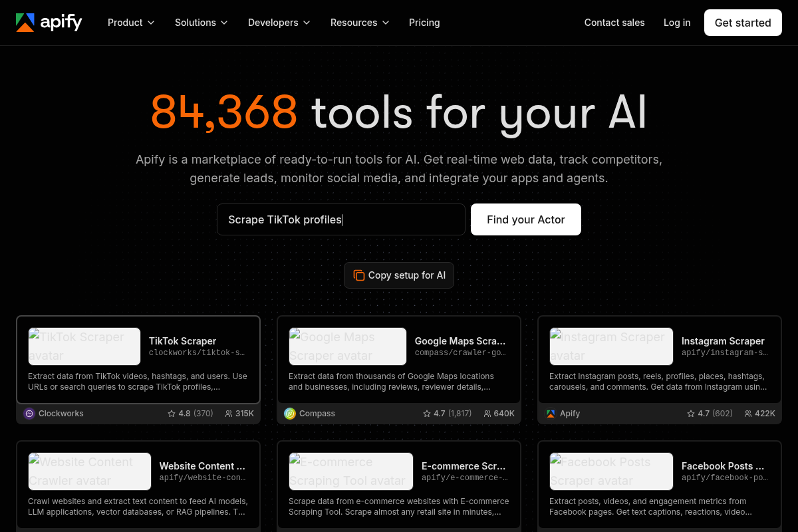
Task: Click the 84,368 tools count in the headline
Action: point(224,111)
